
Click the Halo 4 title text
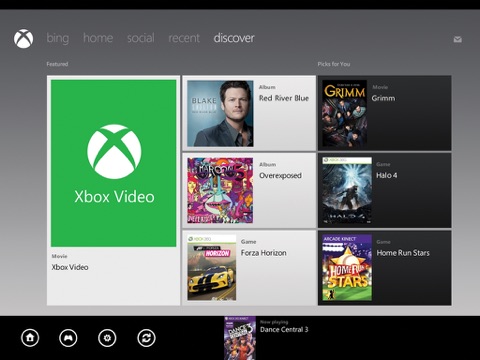[387, 175]
